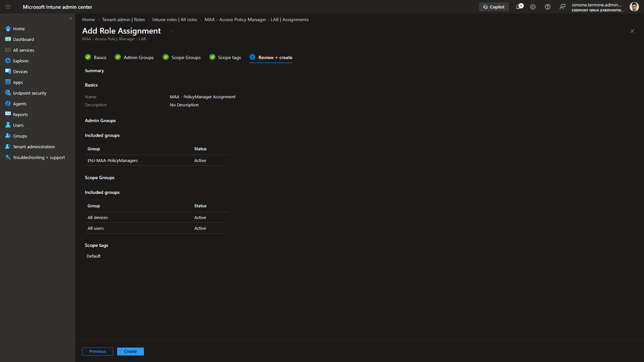
Task: Open the Copilot button
Action: point(494,7)
